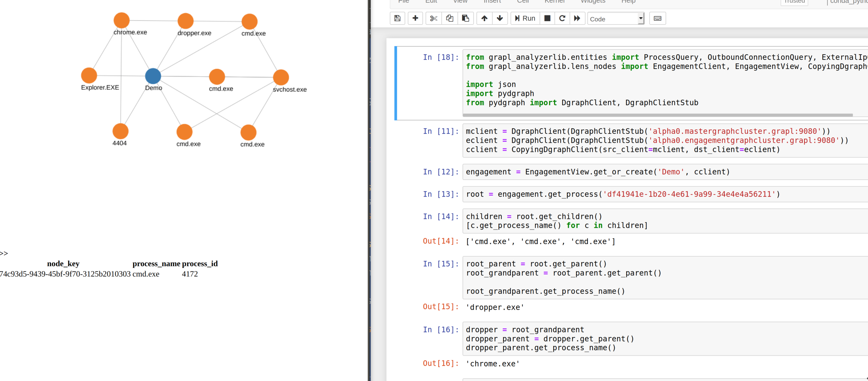The width and height of the screenshot is (868, 381).
Task: Restart and run all fast-forward icon
Action: [577, 18]
